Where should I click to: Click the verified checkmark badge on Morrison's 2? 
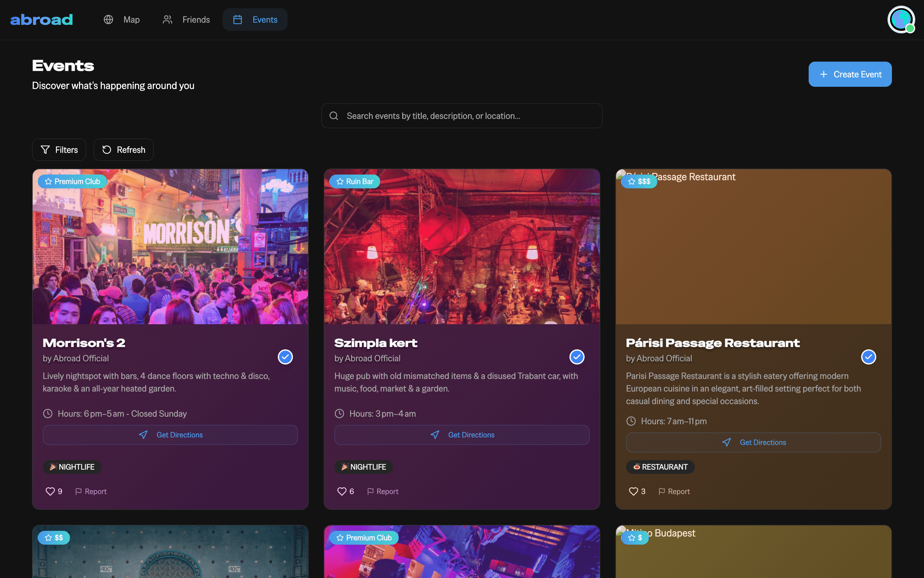coord(285,357)
